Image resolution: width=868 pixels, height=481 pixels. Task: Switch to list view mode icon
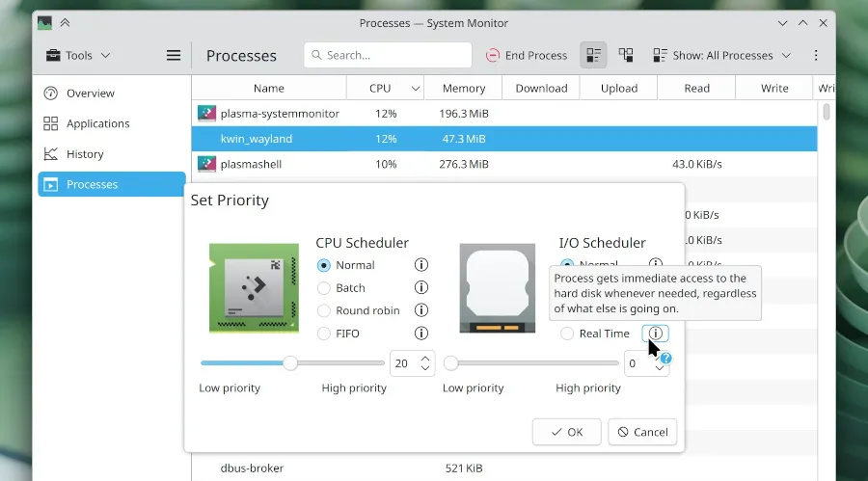coord(593,56)
